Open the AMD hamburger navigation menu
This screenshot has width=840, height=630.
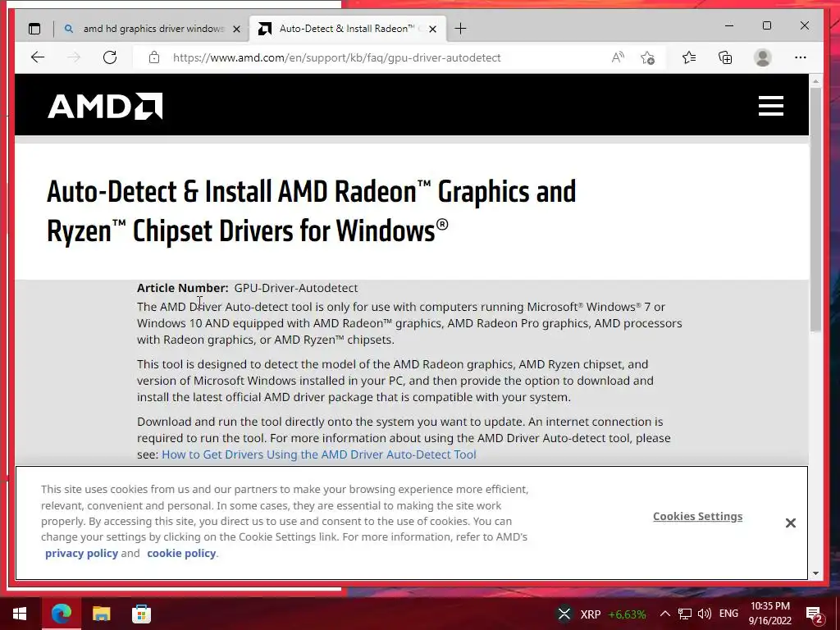pyautogui.click(x=771, y=106)
